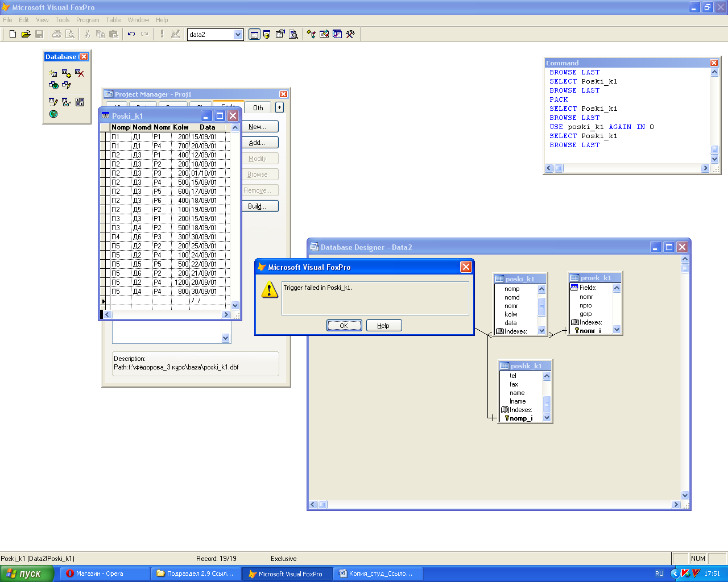Click the Redo arrow icon
Image resolution: width=728 pixels, height=582 pixels.
click(144, 34)
